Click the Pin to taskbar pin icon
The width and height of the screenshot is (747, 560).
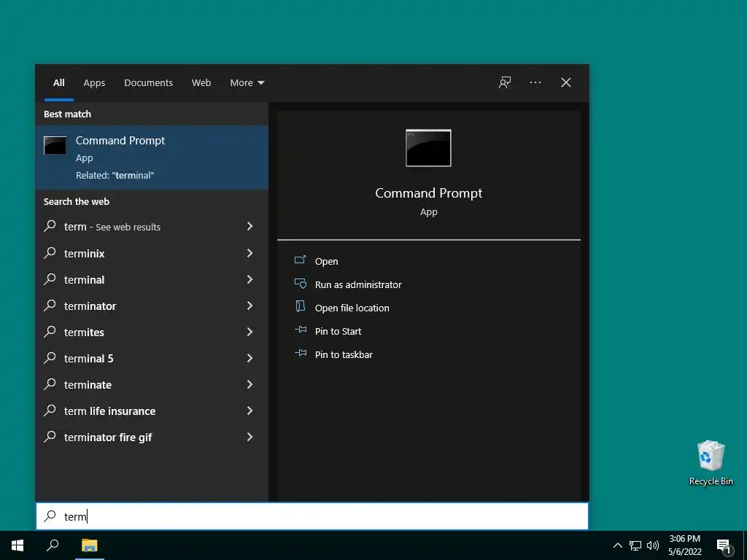tap(300, 354)
